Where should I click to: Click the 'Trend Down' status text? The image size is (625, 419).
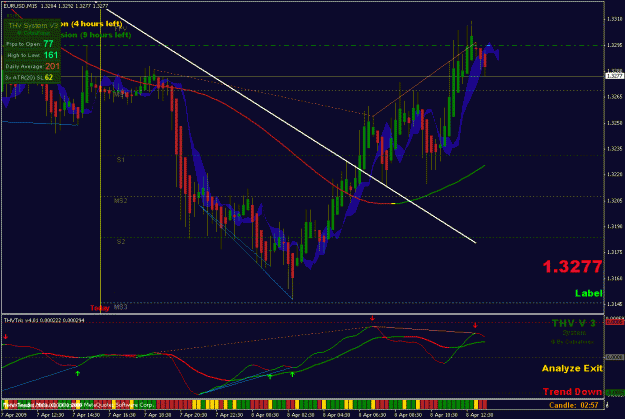(572, 391)
